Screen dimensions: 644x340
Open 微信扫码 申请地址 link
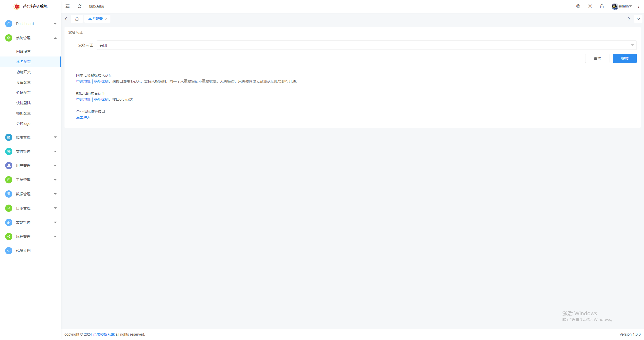click(83, 99)
